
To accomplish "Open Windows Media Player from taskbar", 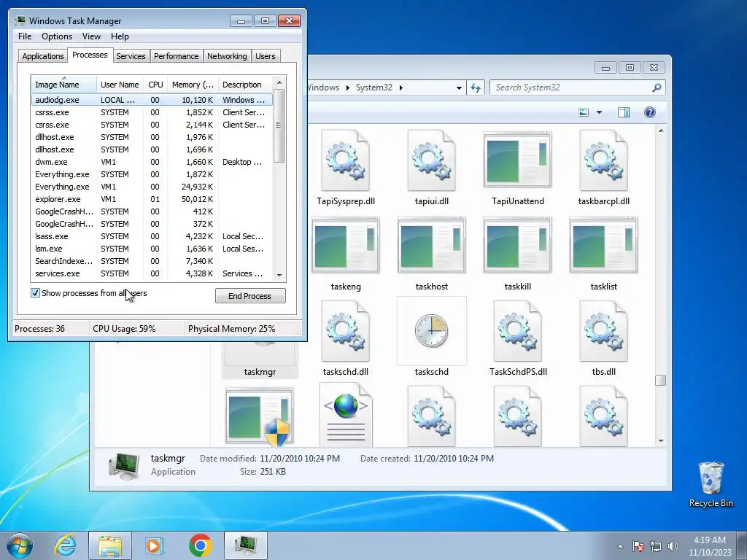I will (x=155, y=545).
